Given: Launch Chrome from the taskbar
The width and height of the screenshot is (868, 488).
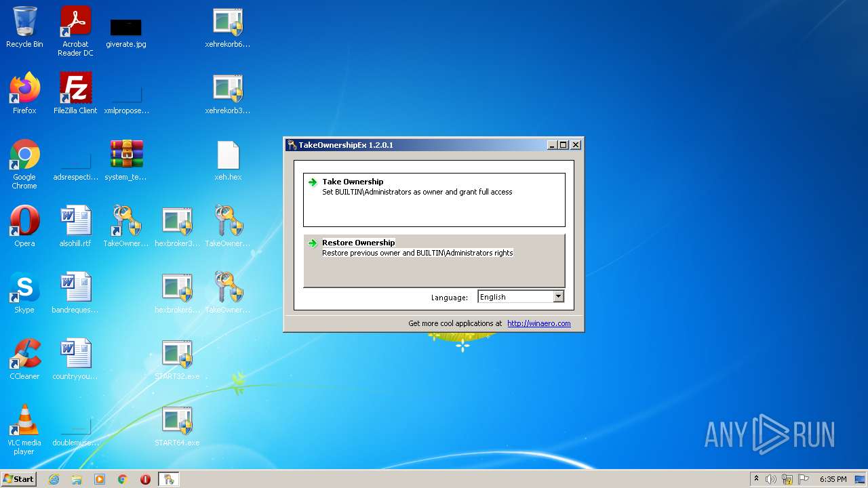Looking at the screenshot, I should coord(123,479).
